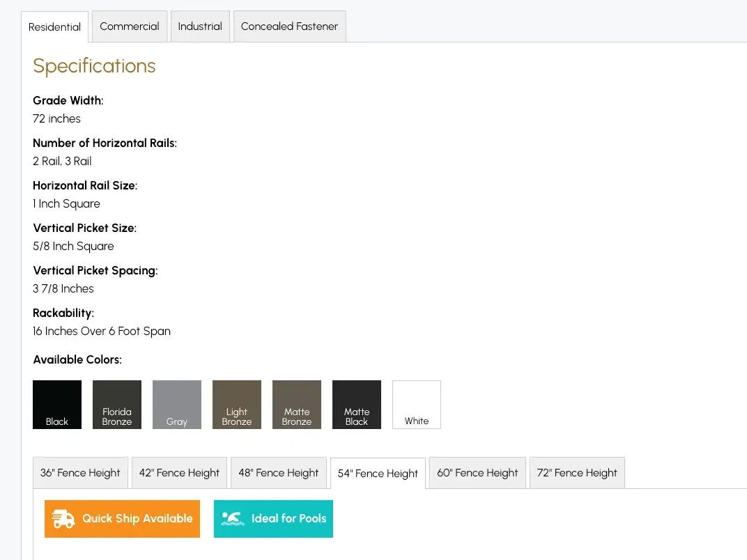Open the Commercial tab
This screenshot has height=560, width=747.
coord(130,26)
